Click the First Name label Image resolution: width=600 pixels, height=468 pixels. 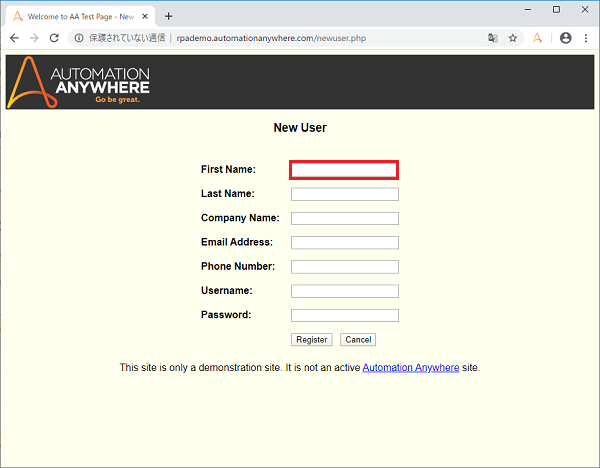coord(228,169)
